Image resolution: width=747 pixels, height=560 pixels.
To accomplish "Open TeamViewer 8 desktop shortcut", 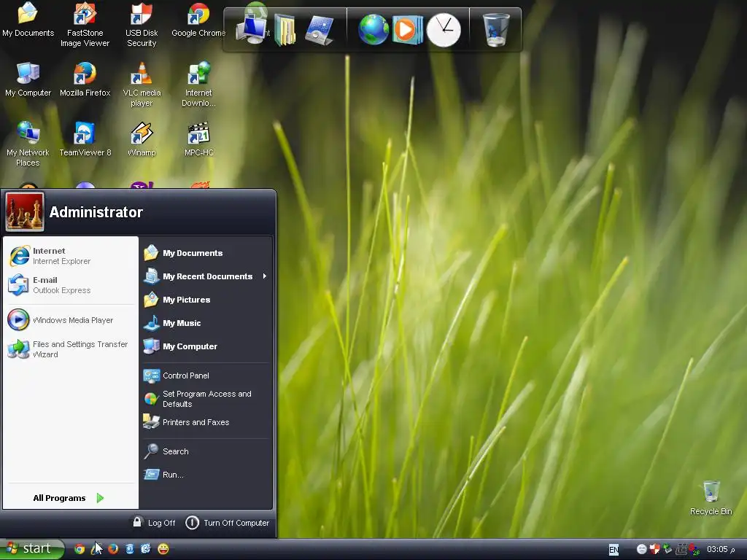I will coord(85,139).
